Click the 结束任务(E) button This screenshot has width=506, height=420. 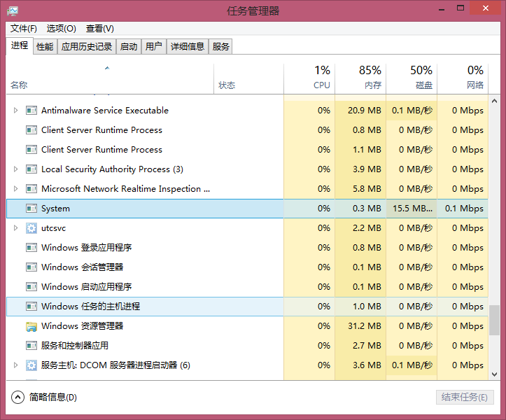(465, 398)
